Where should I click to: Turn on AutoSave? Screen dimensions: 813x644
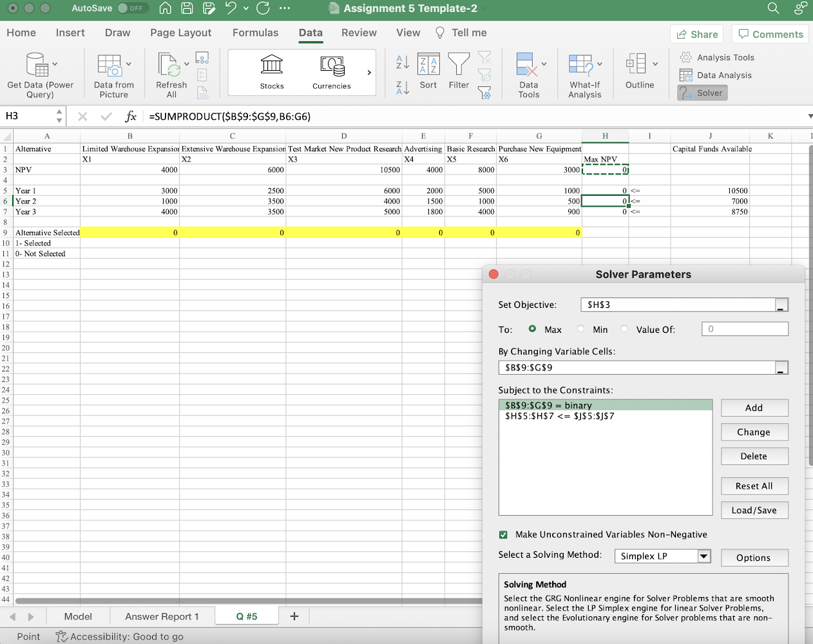133,8
